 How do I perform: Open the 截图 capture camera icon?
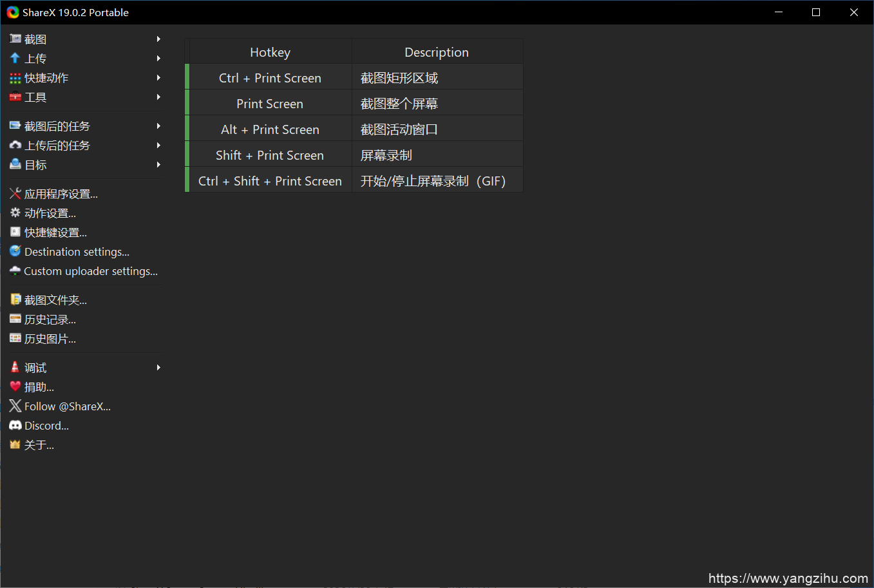14,39
